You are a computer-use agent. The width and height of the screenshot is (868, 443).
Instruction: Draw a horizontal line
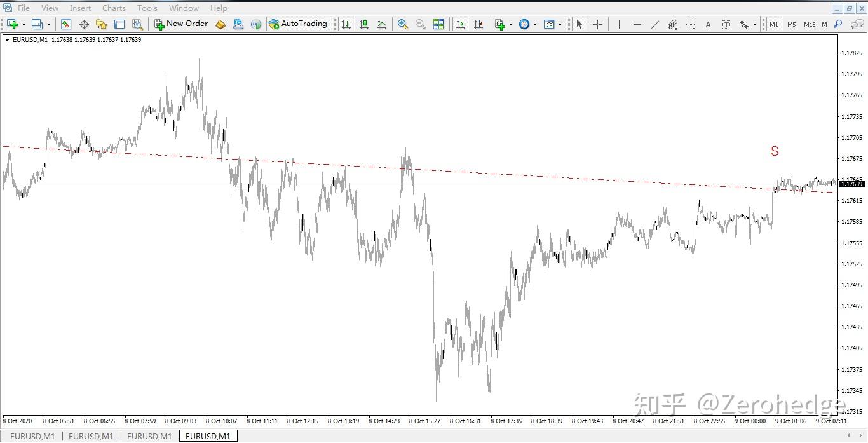click(x=637, y=24)
